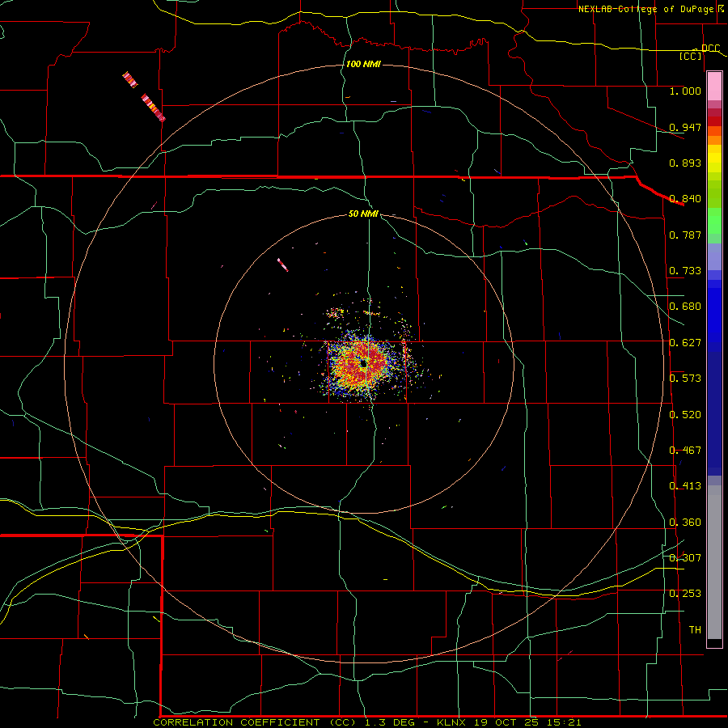The height and width of the screenshot is (728, 728).
Task: Select the 0.947 scale value
Action: (x=685, y=127)
